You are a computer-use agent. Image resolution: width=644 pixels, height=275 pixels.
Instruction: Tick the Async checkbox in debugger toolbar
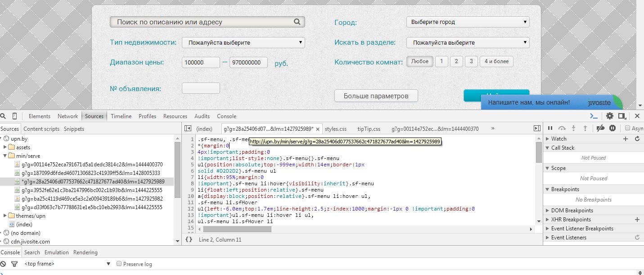(628, 128)
